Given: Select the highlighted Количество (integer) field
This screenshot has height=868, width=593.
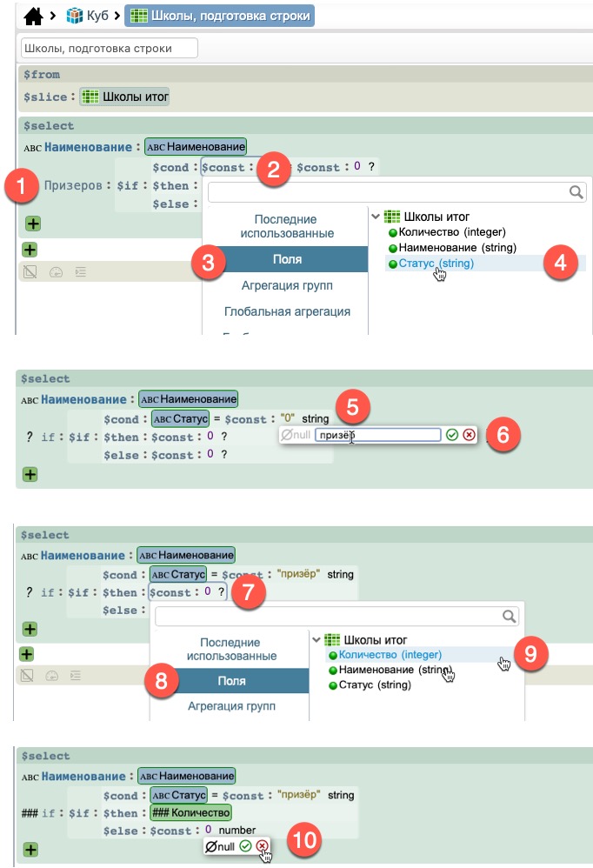Looking at the screenshot, I should point(390,654).
